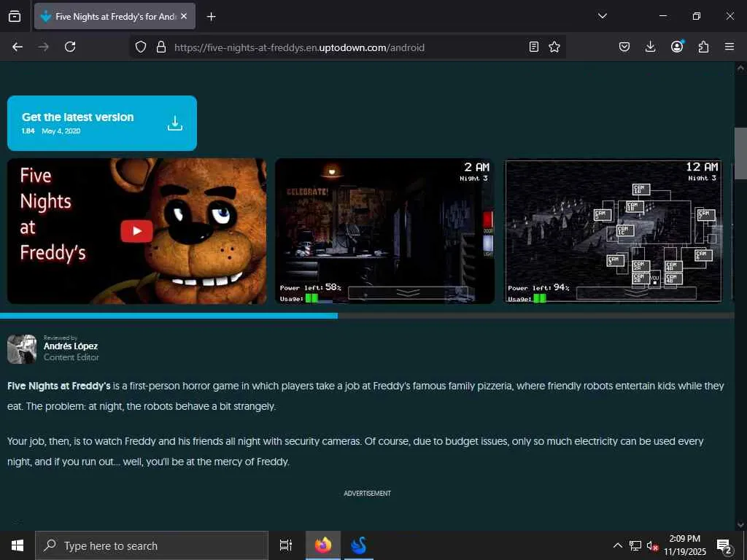Click the ADVERTISEMENT label
This screenshot has width=747, height=560.
(368, 494)
